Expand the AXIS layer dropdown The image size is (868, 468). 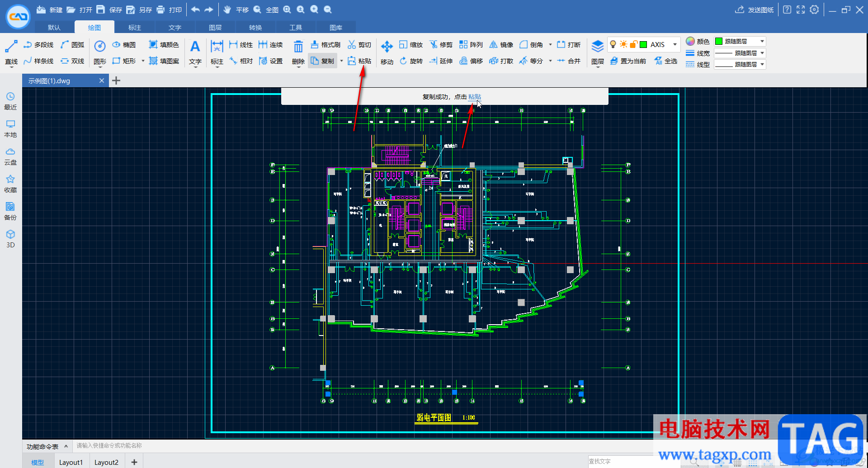(675, 44)
